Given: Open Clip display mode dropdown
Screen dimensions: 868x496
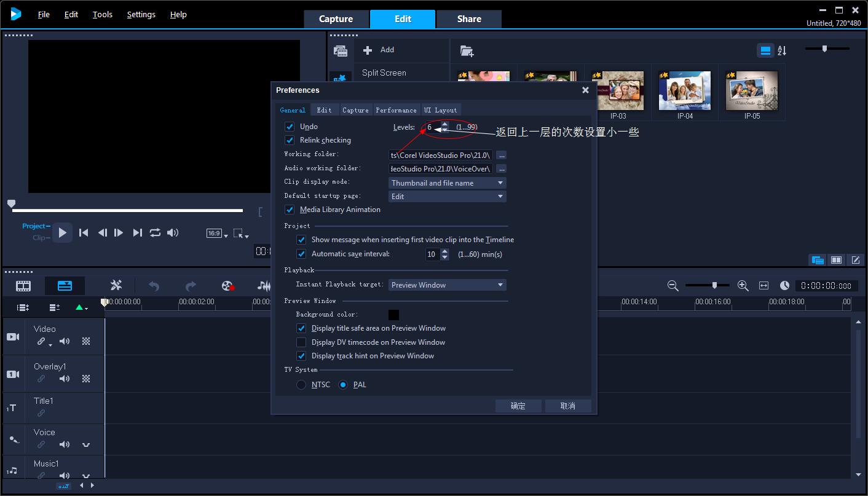Looking at the screenshot, I should click(x=448, y=183).
